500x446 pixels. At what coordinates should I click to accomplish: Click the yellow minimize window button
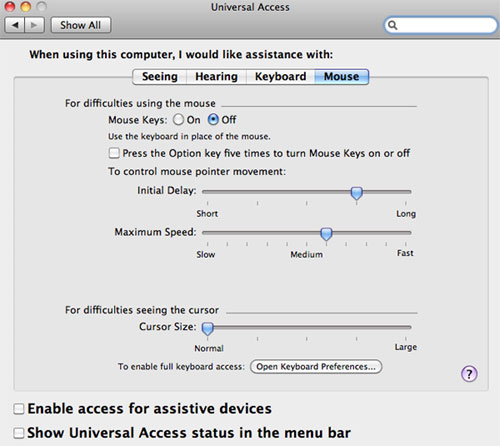point(26,6)
